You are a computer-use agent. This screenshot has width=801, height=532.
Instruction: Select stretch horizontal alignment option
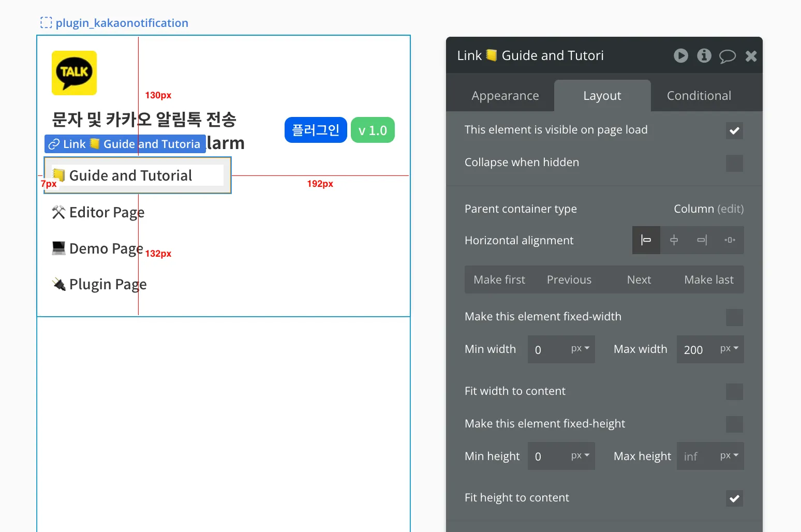730,240
